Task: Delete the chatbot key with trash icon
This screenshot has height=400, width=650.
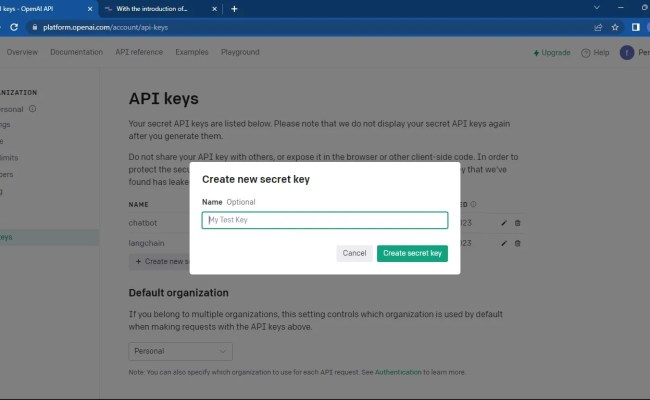Action: [517, 223]
